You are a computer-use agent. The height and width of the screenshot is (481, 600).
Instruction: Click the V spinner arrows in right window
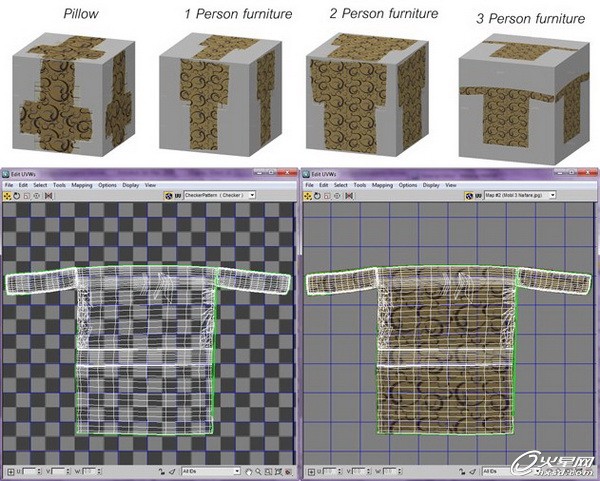point(368,471)
